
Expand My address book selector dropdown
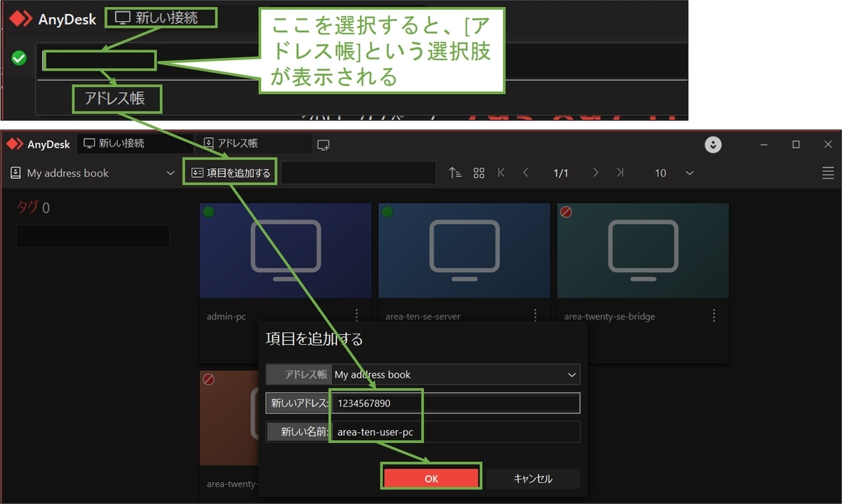(93, 173)
